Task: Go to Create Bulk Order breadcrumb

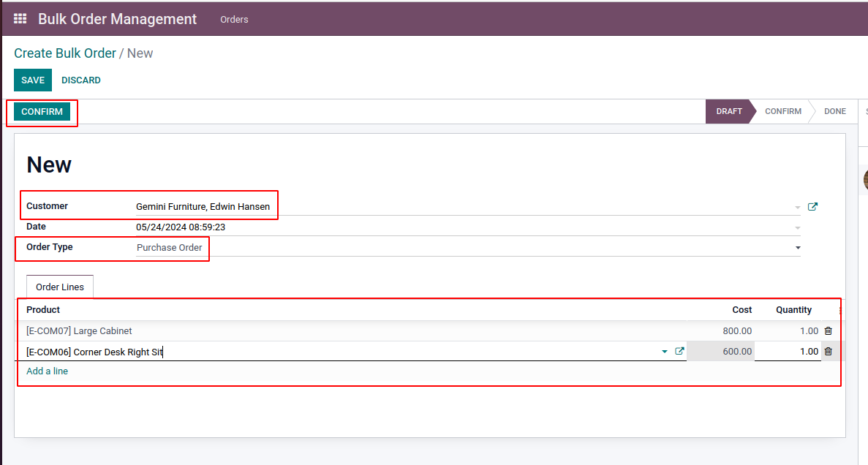Action: 65,53
